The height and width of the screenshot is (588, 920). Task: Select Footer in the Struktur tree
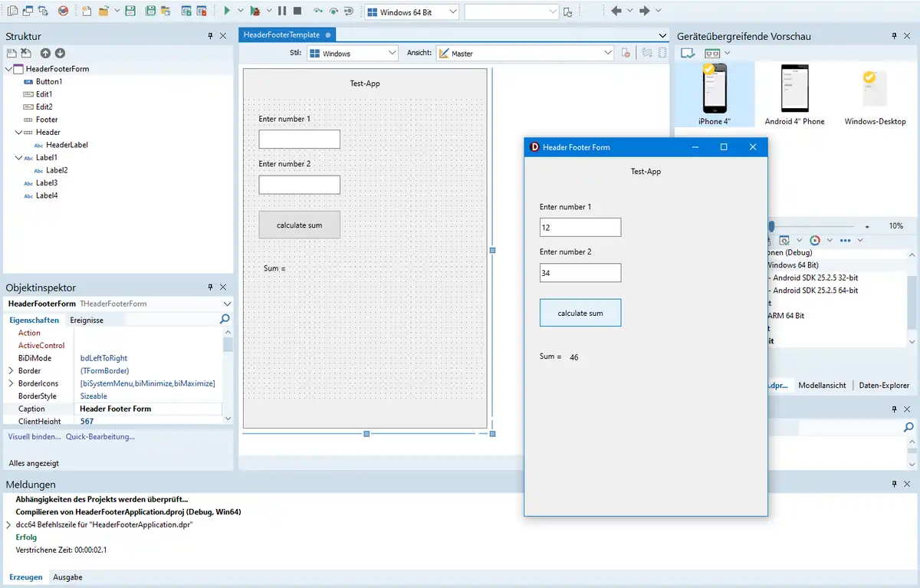click(47, 120)
